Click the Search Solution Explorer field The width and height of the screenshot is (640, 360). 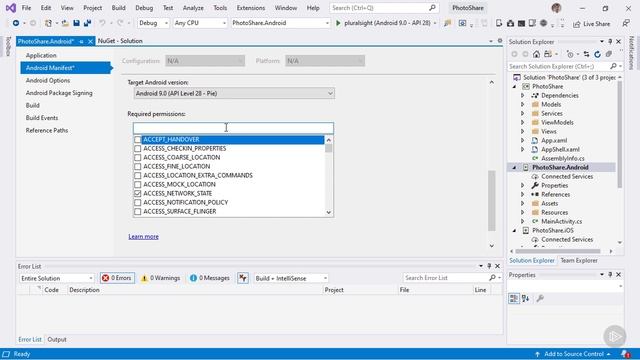(565, 66)
